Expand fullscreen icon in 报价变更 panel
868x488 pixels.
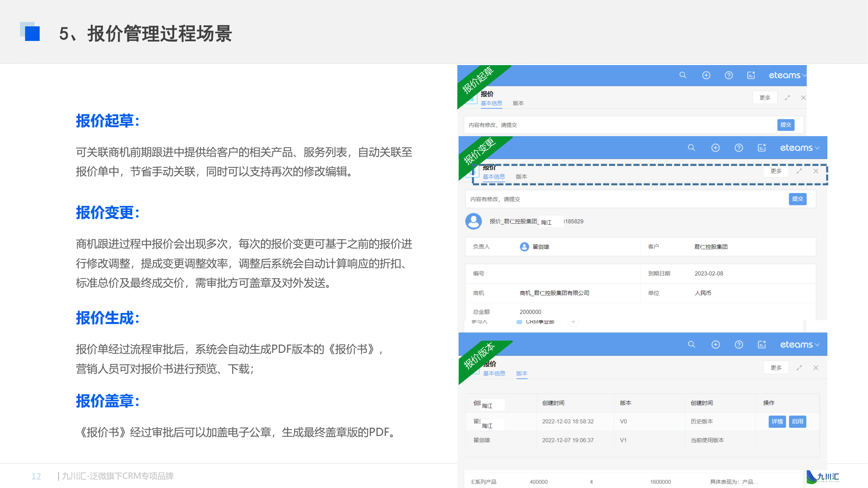(x=799, y=171)
